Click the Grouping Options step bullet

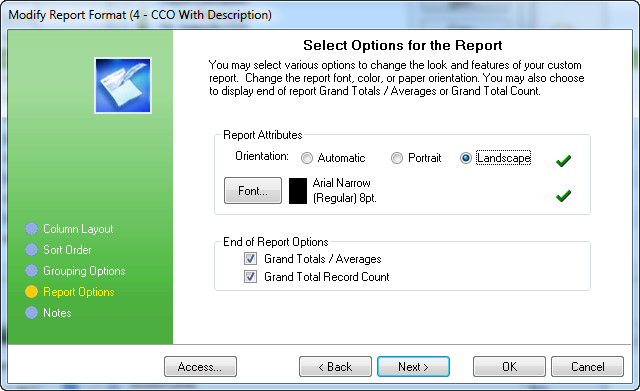click(31, 271)
